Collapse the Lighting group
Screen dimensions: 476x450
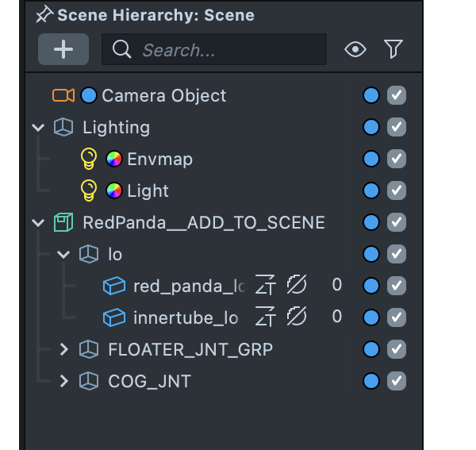(38, 127)
